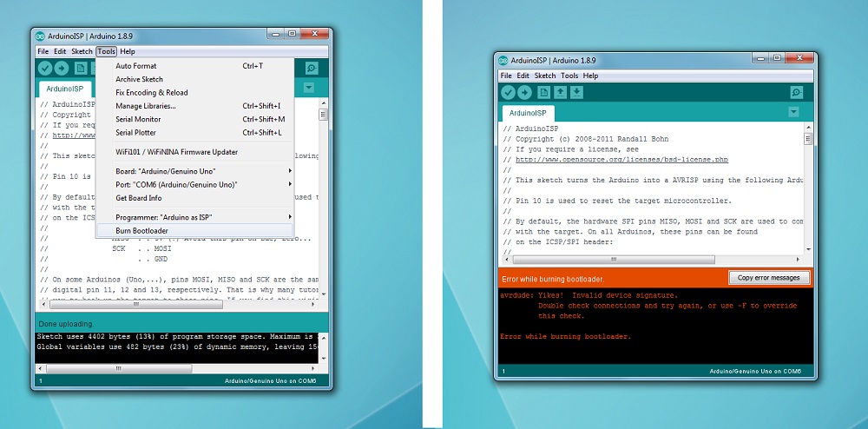Select Burn Bootloader menu entry
The height and width of the screenshot is (429, 868).
[194, 230]
